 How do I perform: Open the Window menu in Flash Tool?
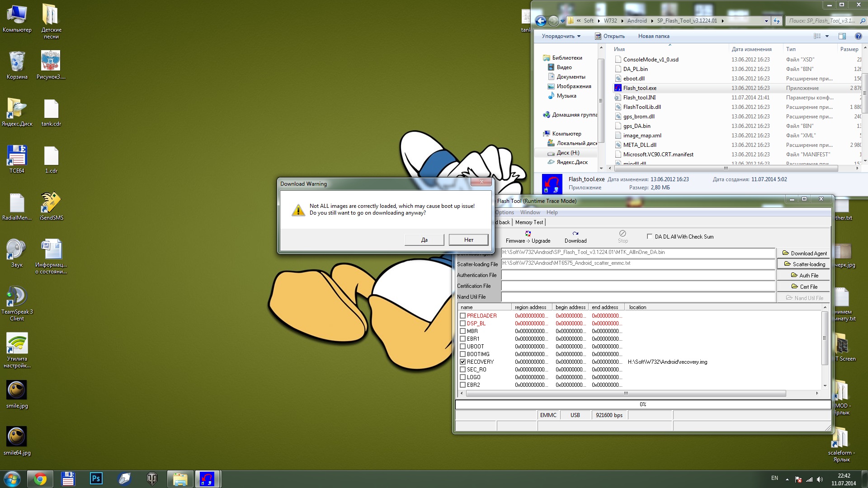[530, 212]
